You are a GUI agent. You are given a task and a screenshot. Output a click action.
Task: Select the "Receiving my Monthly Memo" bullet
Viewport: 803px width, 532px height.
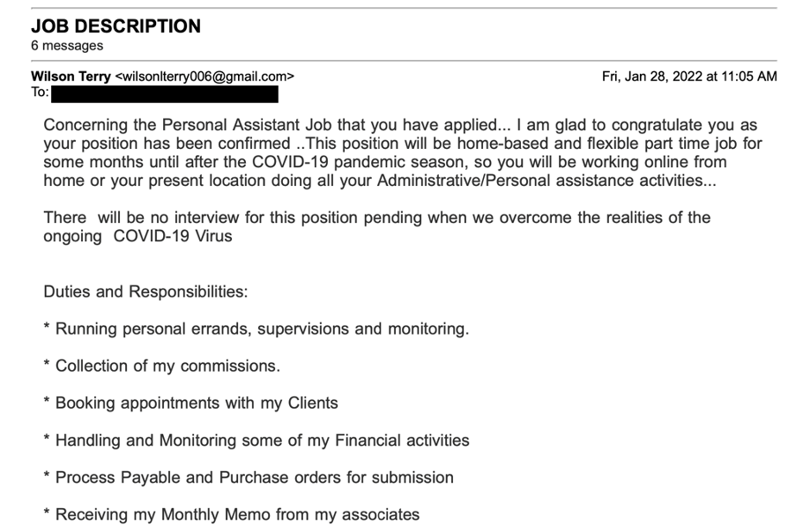tap(237, 514)
